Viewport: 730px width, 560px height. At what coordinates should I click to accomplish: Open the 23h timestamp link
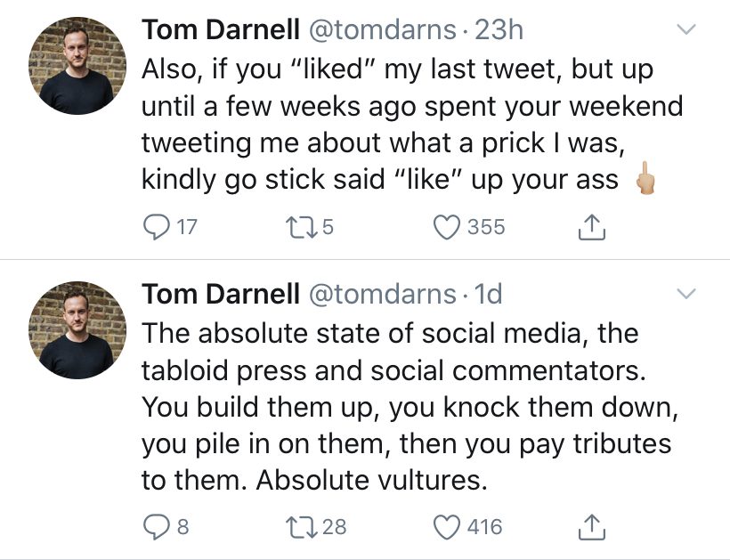pyautogui.click(x=499, y=29)
